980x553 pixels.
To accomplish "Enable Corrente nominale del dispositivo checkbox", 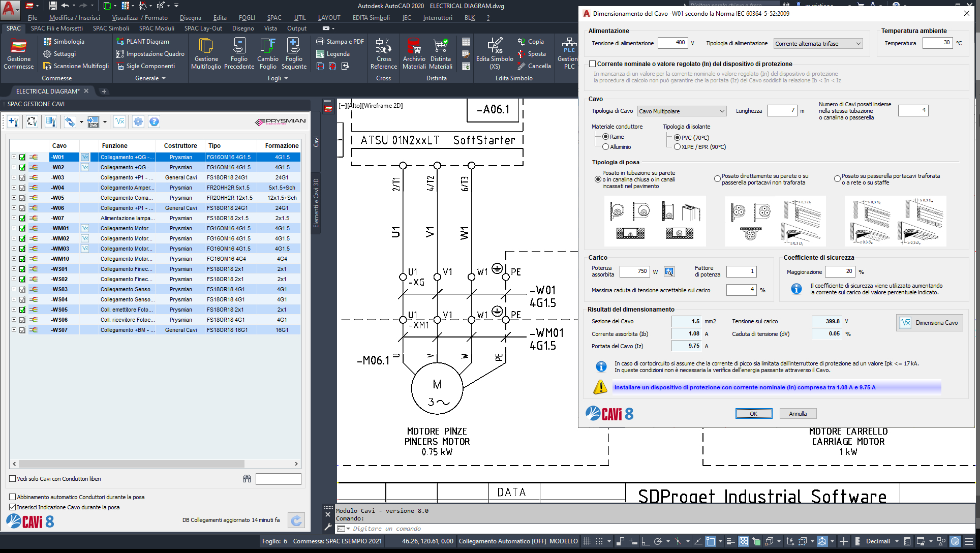I will click(x=593, y=64).
